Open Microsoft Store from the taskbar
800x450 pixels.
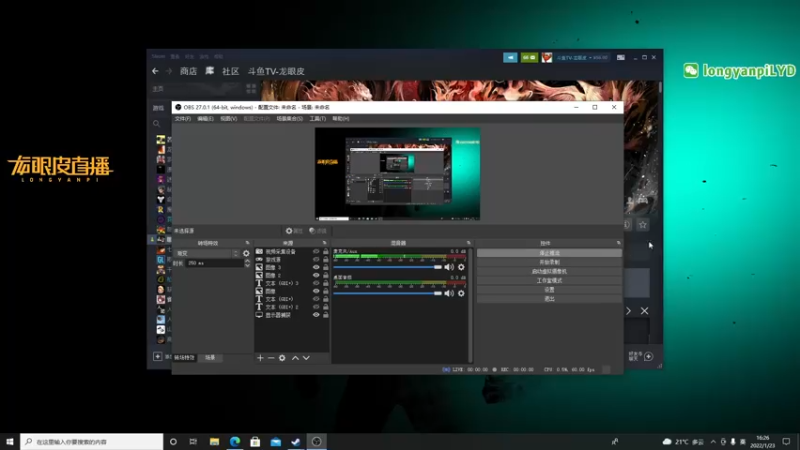[255, 442]
